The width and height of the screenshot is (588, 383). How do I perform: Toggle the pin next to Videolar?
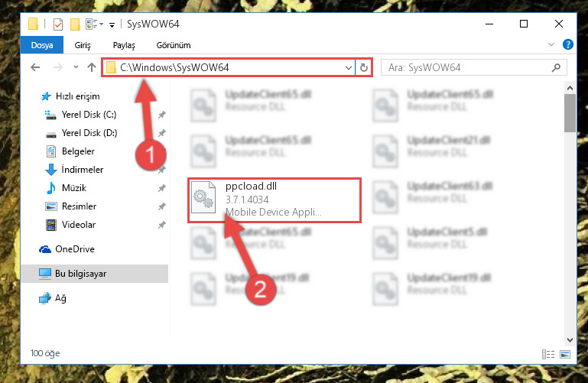point(161,225)
